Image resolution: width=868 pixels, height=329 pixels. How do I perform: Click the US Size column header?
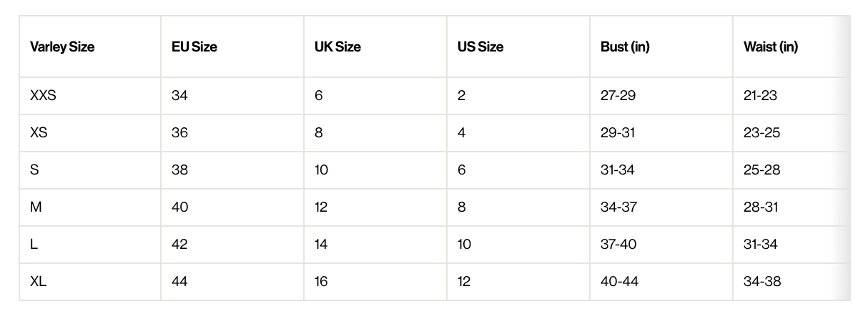(x=480, y=47)
